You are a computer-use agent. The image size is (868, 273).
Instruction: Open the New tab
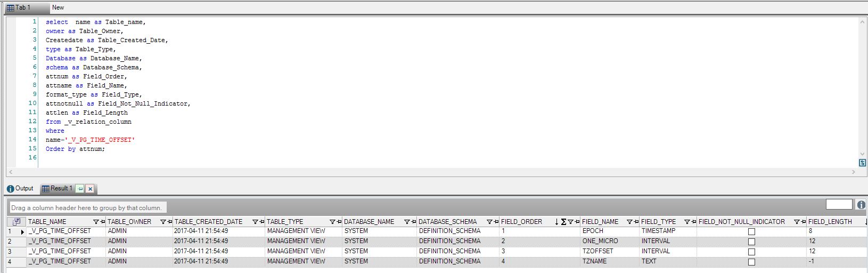(x=58, y=7)
